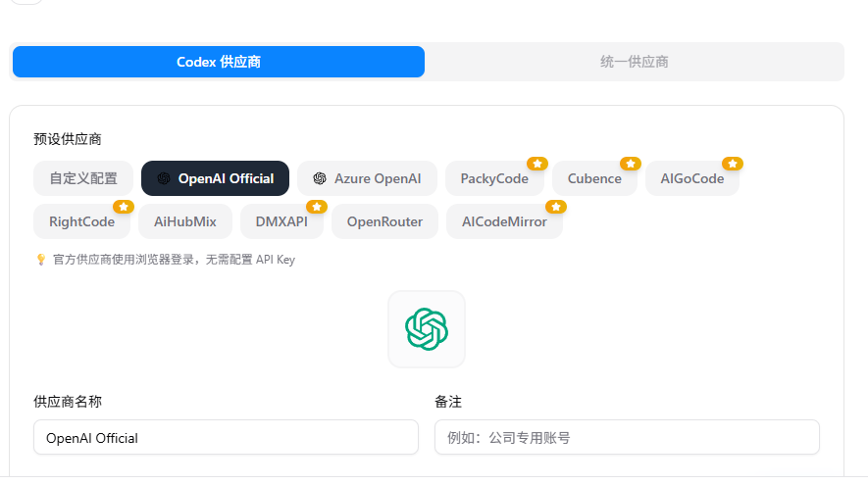Select the OpenAI Official preset
This screenshot has height=485, width=868.
pos(216,178)
